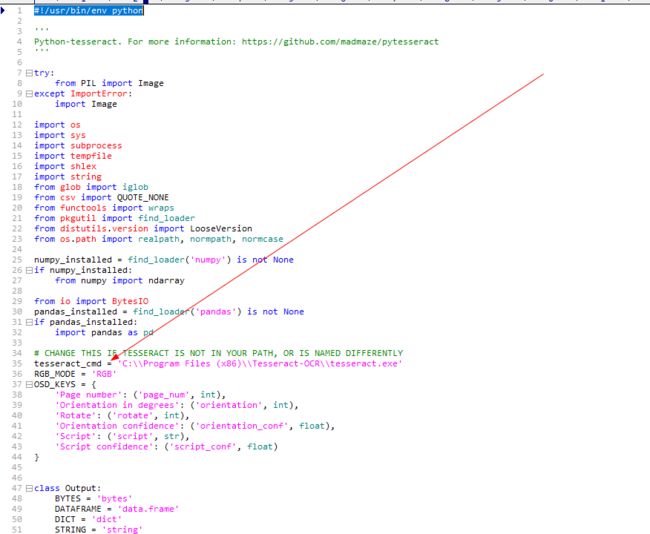Collapse the 'if pandas_installed:' fold marker
This screenshot has height=534, width=650.
[x=29, y=322]
